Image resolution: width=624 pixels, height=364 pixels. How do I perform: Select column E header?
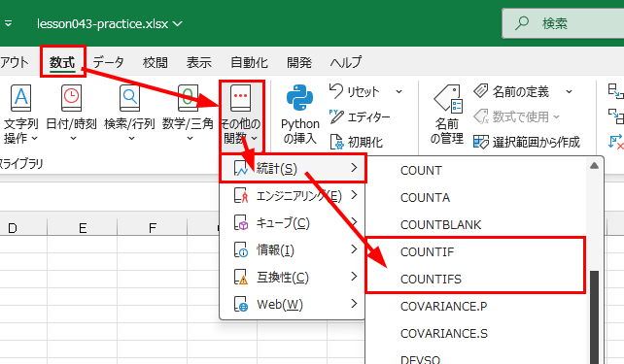(x=83, y=228)
